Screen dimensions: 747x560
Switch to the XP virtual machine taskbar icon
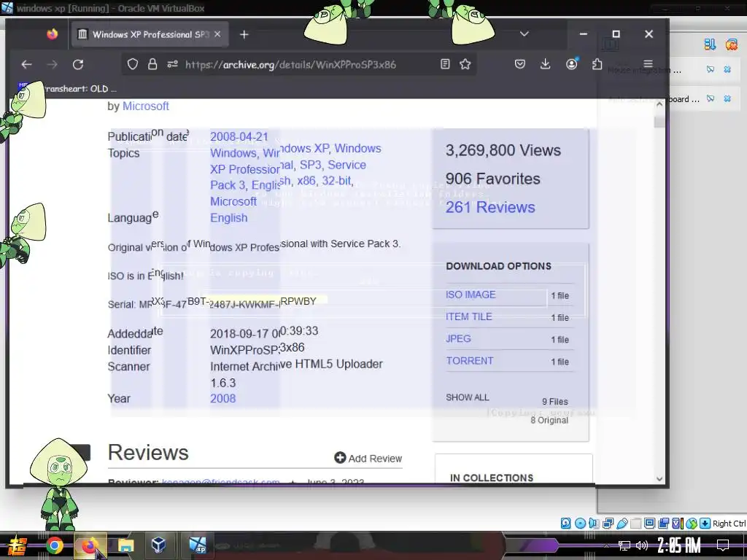[x=197, y=545]
